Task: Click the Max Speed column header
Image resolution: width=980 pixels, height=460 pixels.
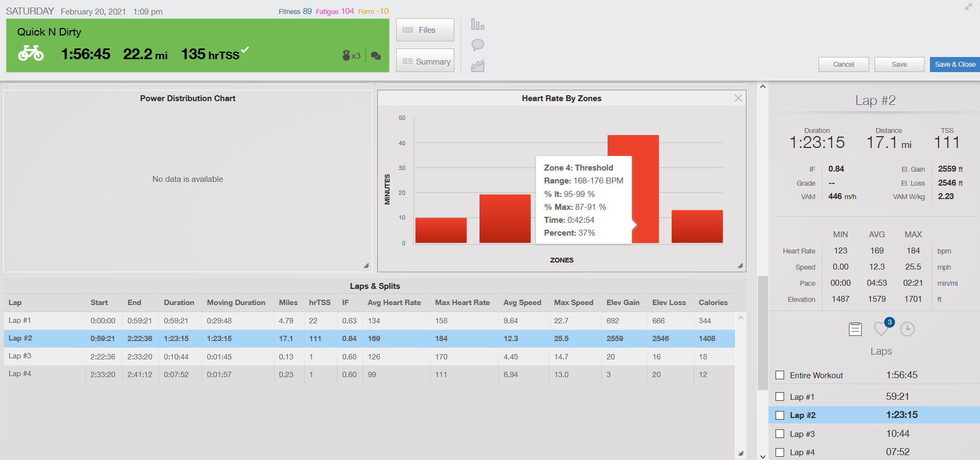Action: pos(574,302)
